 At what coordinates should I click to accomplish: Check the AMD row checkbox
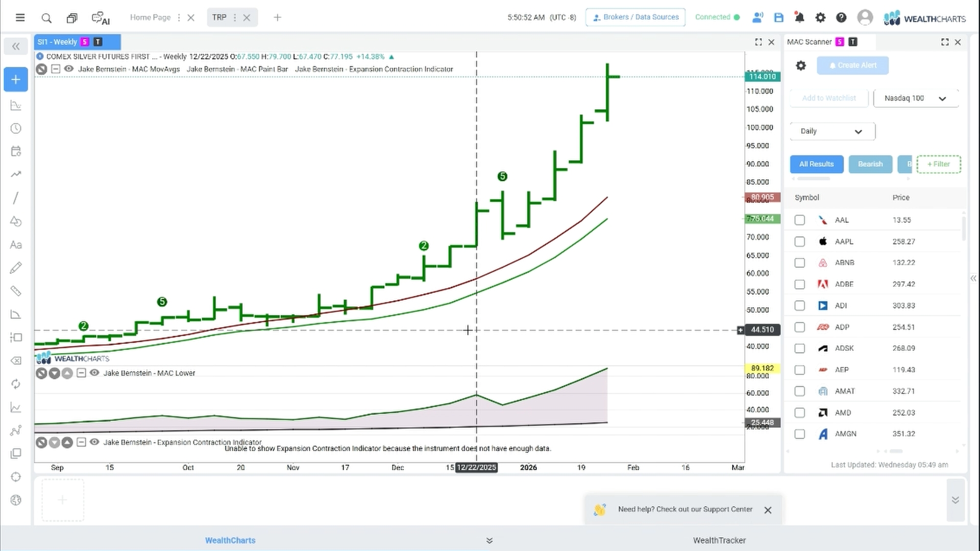pos(800,413)
